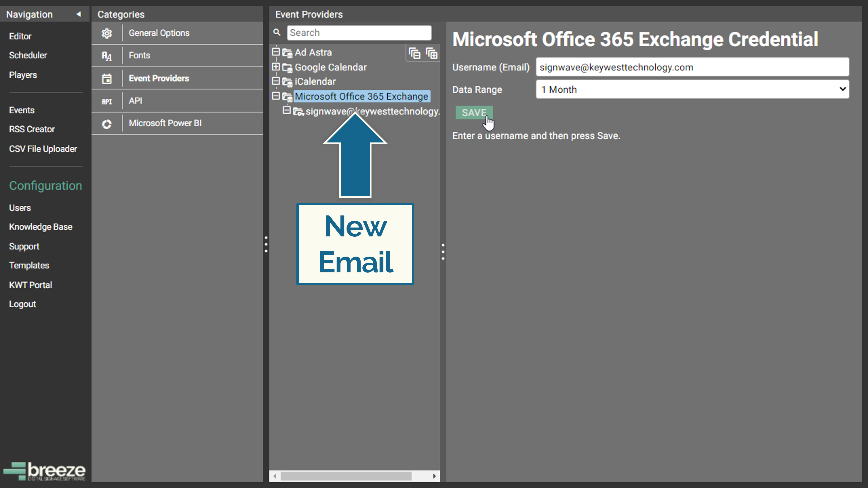Open the KWT Portal link
The width and height of the screenshot is (868, 488).
31,285
